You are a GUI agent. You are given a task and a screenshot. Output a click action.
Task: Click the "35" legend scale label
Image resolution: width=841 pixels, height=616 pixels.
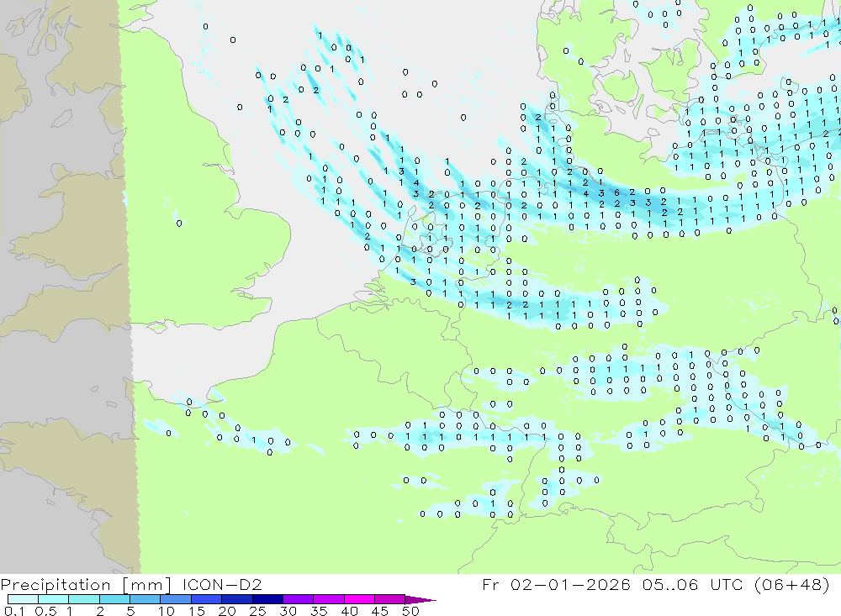(x=319, y=611)
